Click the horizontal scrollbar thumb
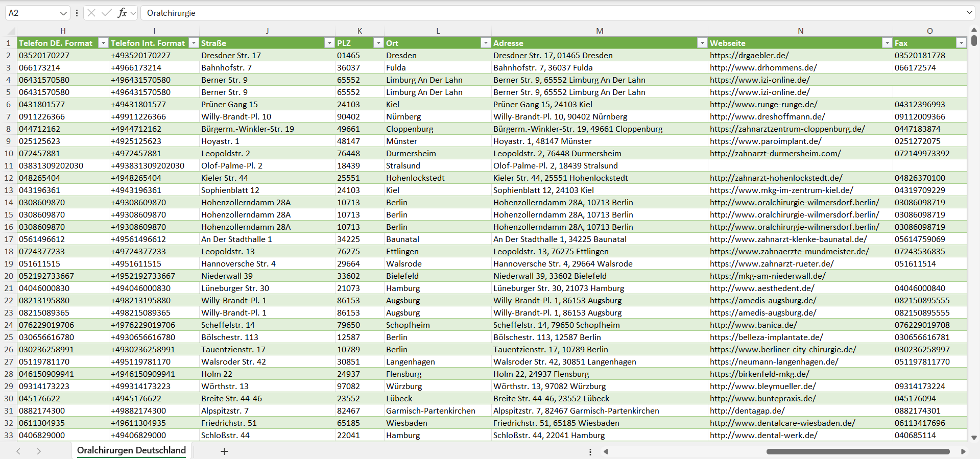The image size is (980, 459). tap(858, 451)
